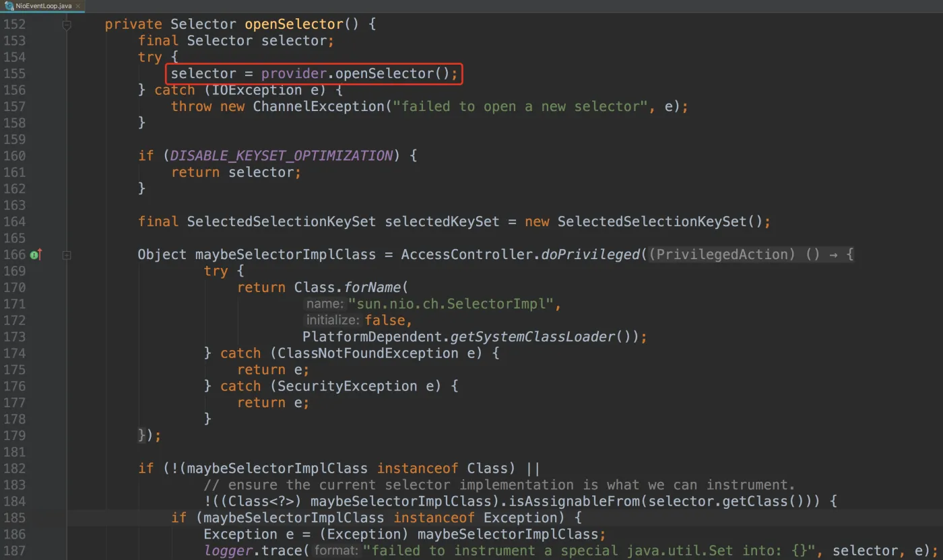943x560 pixels.
Task: Click the openSelector method name on line 152
Action: click(x=294, y=24)
